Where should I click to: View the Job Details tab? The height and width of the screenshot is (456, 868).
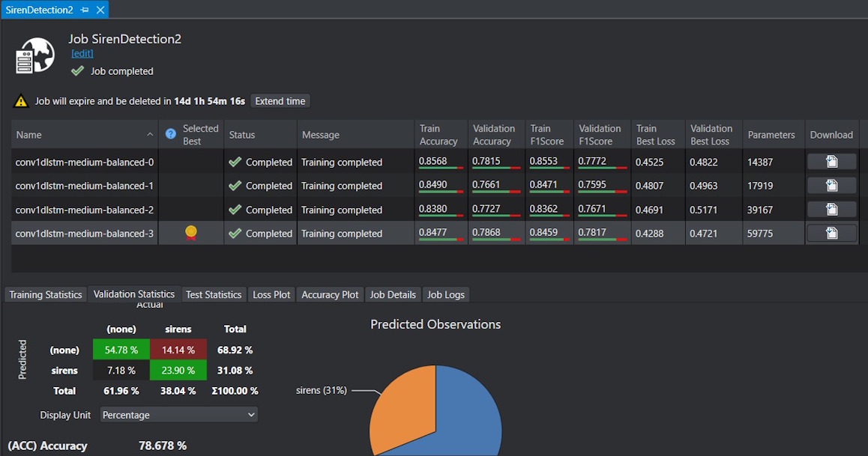pyautogui.click(x=393, y=294)
